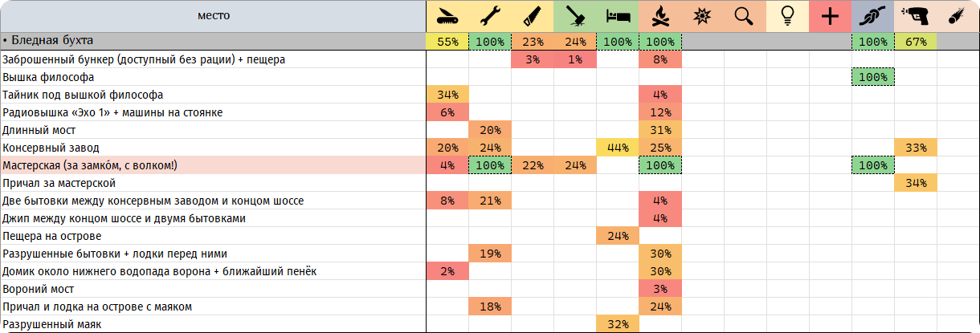Click the explosion burst column icon
980x333 pixels.
tap(702, 16)
